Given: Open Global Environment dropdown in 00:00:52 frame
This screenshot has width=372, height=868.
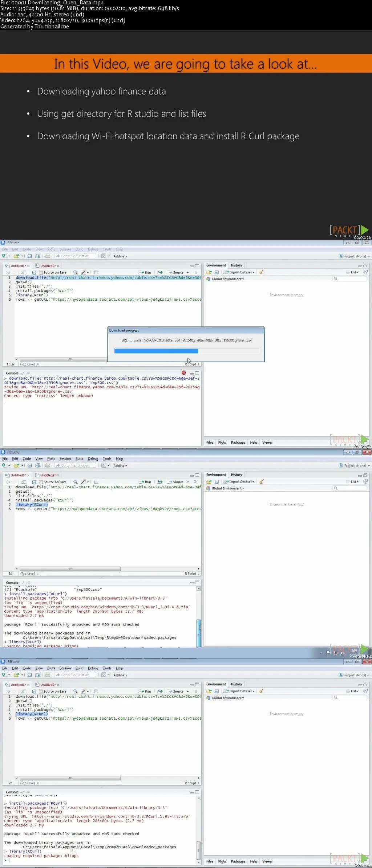Looking at the screenshot, I should (x=225, y=279).
